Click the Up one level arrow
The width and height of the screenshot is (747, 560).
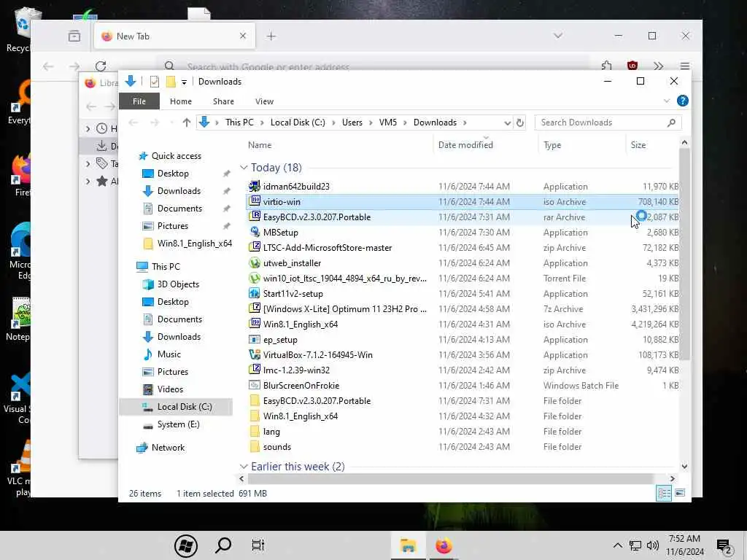tap(186, 122)
